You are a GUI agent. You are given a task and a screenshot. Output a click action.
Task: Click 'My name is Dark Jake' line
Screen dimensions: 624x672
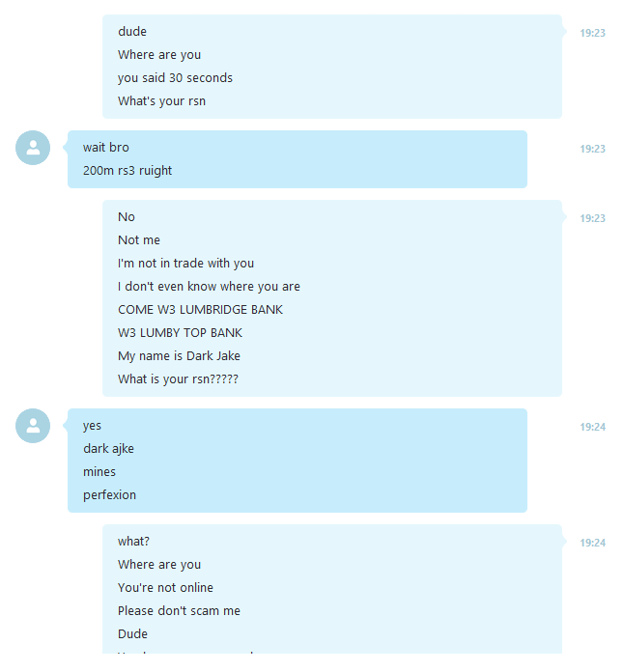click(179, 355)
